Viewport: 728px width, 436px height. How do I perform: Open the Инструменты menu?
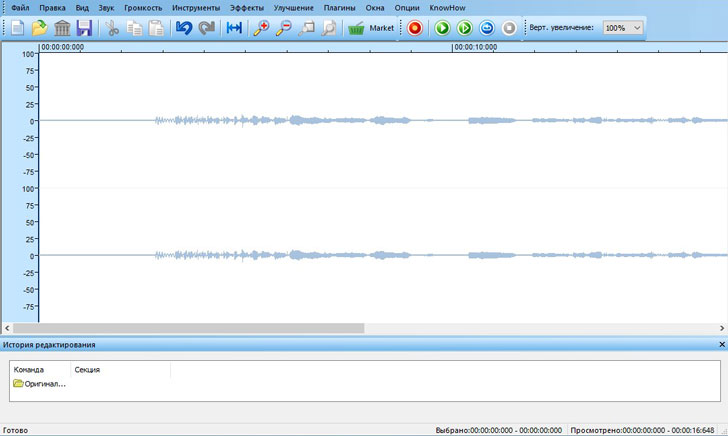pyautogui.click(x=195, y=7)
